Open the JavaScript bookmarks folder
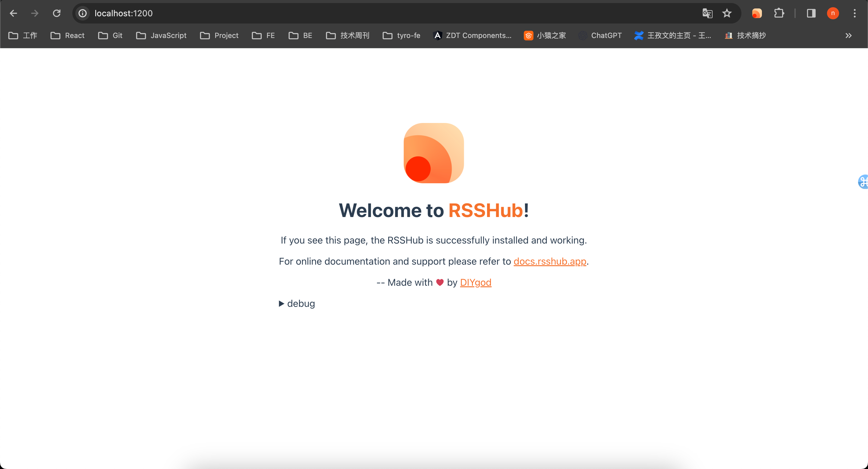The width and height of the screenshot is (868, 469). point(161,35)
